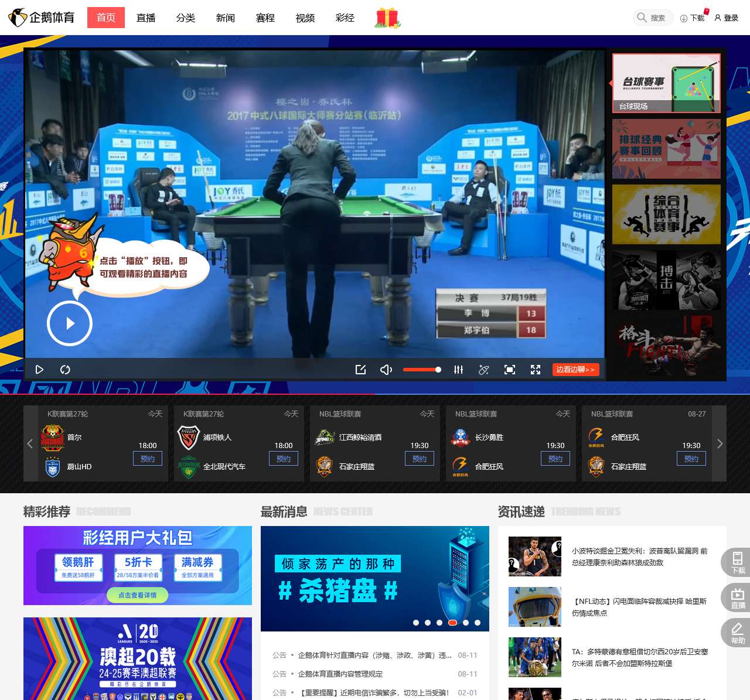Image resolution: width=750 pixels, height=700 pixels.
Task: Open the gift box icon in navigation
Action: (x=387, y=18)
